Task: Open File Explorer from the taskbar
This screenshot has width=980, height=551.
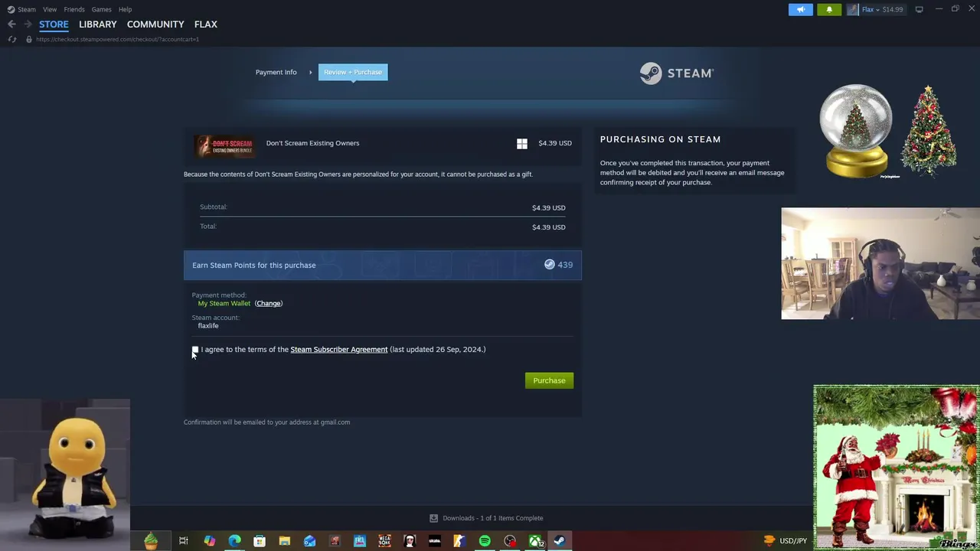Action: pyautogui.click(x=284, y=541)
